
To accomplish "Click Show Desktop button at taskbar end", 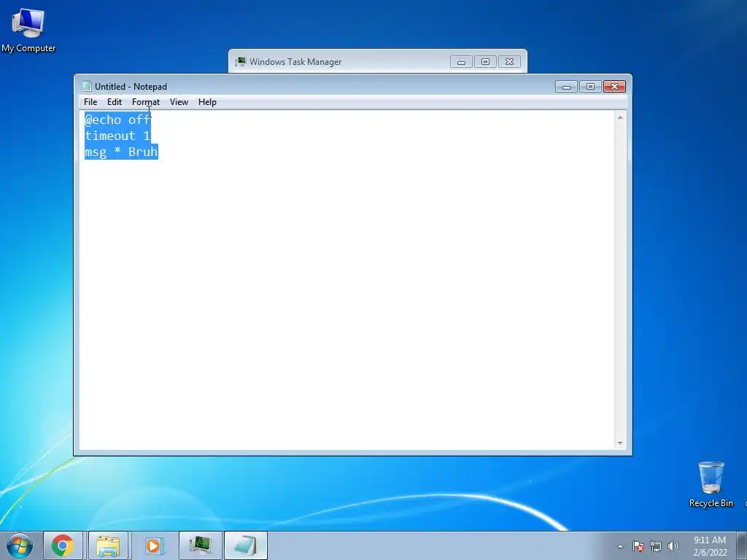I will coord(742,545).
